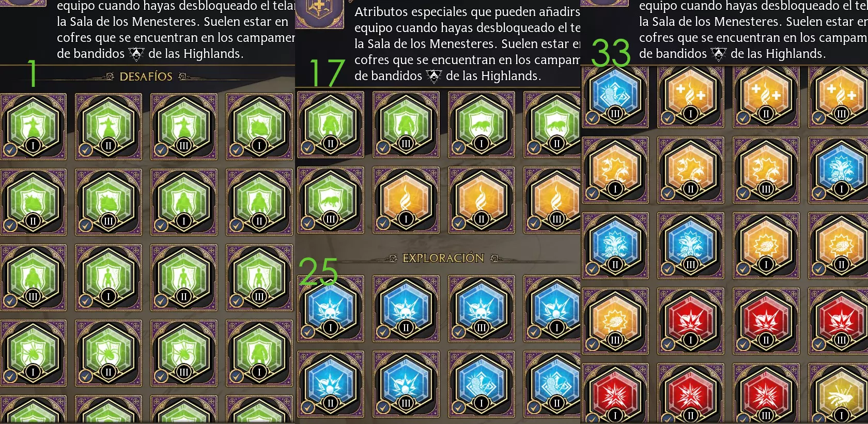Toggle checkmark on plain orange flame tier I
Viewport: 868px width, 424px height.
[383, 223]
